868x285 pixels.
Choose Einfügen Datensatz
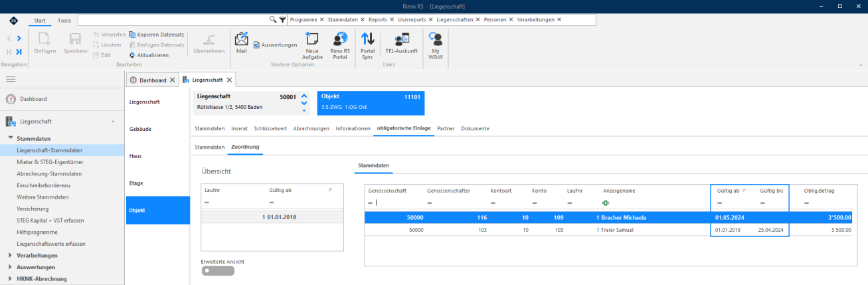pos(156,45)
